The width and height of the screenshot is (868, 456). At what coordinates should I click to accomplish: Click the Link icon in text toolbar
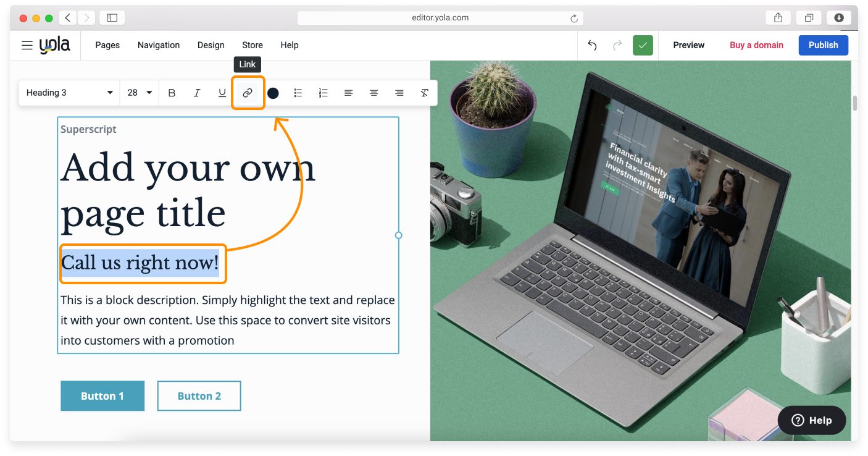pyautogui.click(x=248, y=93)
